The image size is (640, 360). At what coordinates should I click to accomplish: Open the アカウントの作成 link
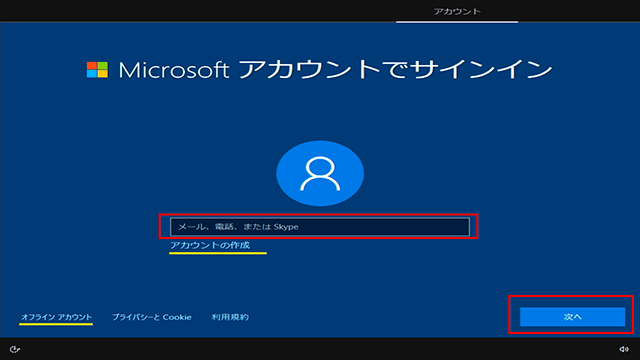click(x=210, y=245)
